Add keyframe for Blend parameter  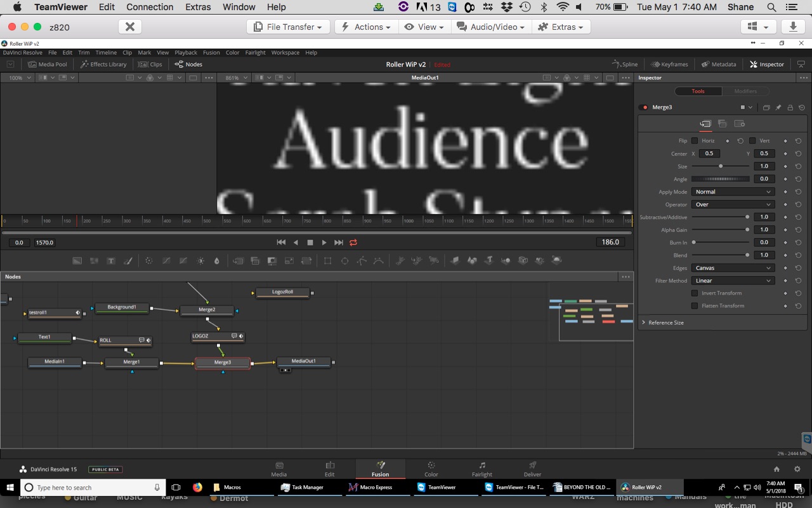[x=785, y=255]
